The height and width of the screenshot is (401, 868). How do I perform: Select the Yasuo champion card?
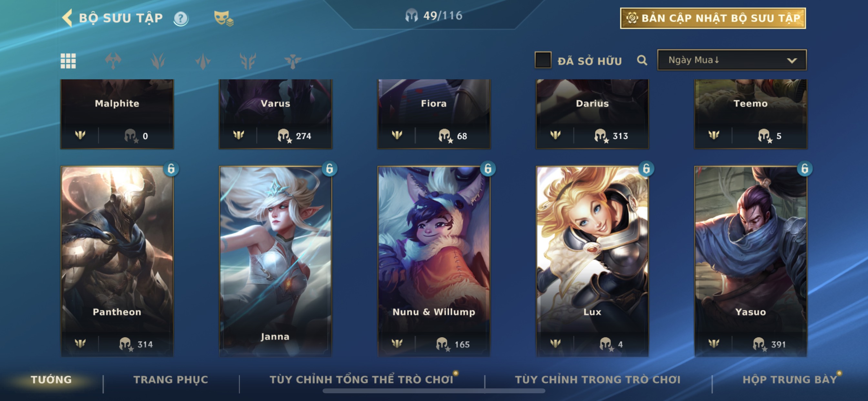point(750,261)
